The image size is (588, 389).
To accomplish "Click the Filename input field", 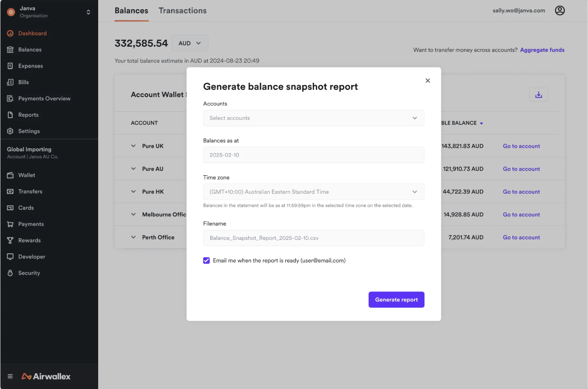I will [x=313, y=238].
